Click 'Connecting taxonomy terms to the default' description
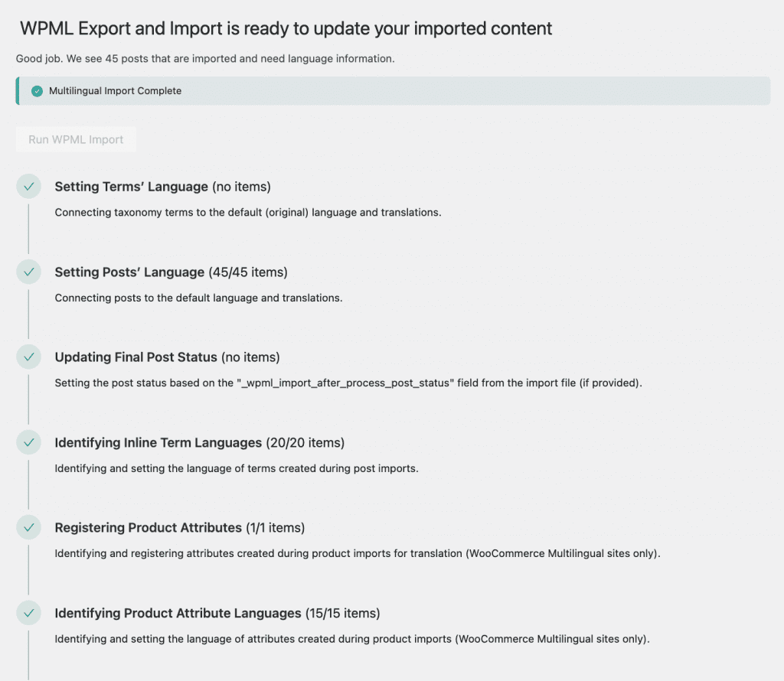 [248, 213]
